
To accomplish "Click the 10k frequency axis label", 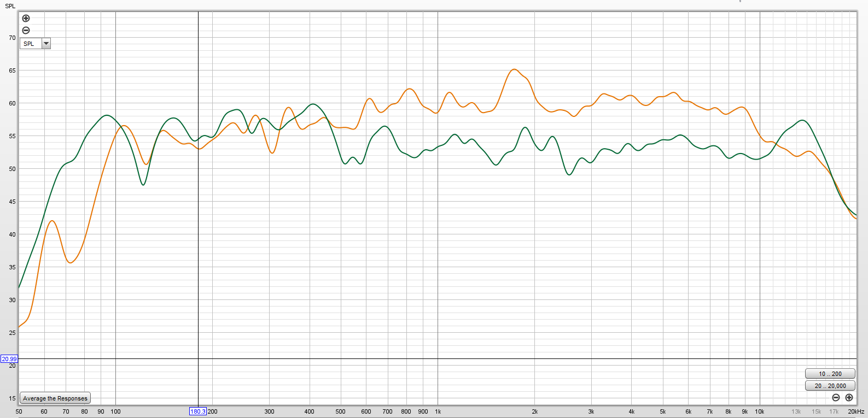I will [760, 411].
